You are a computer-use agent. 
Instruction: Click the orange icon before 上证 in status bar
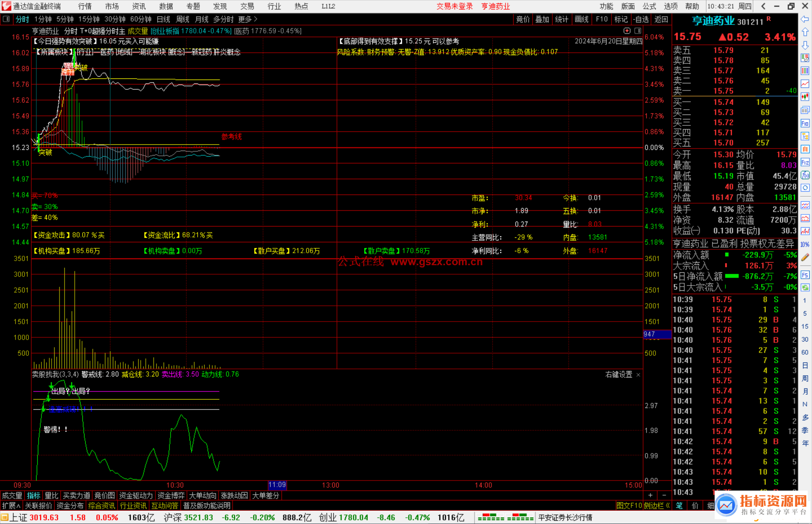[5, 518]
